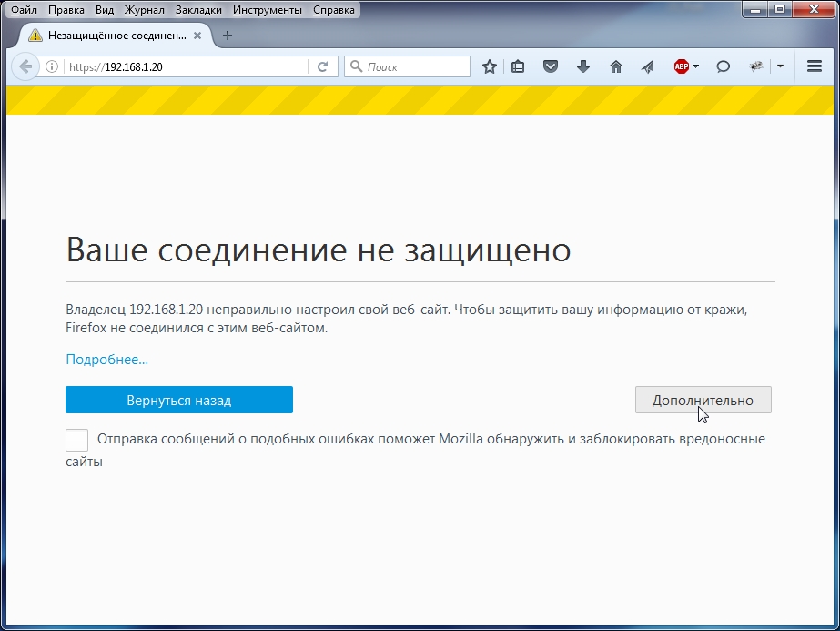The width and height of the screenshot is (840, 631).
Task: Click the back navigation arrow
Action: [x=25, y=67]
